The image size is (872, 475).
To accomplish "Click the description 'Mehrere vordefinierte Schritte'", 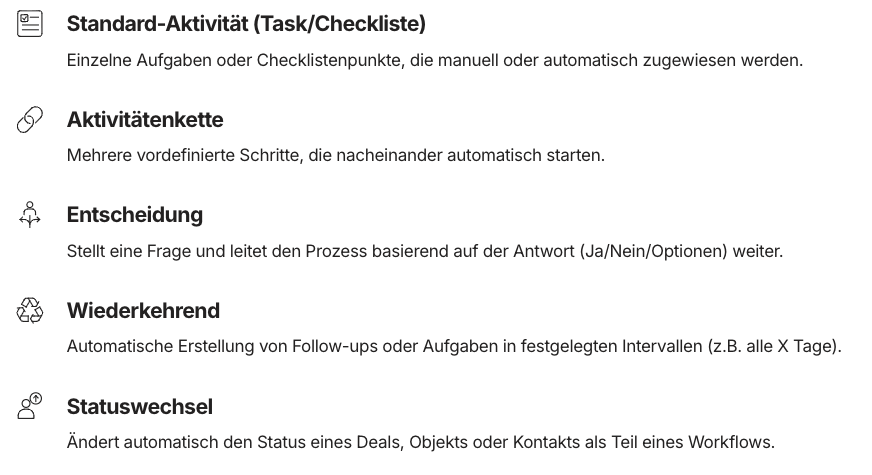I will (335, 156).
